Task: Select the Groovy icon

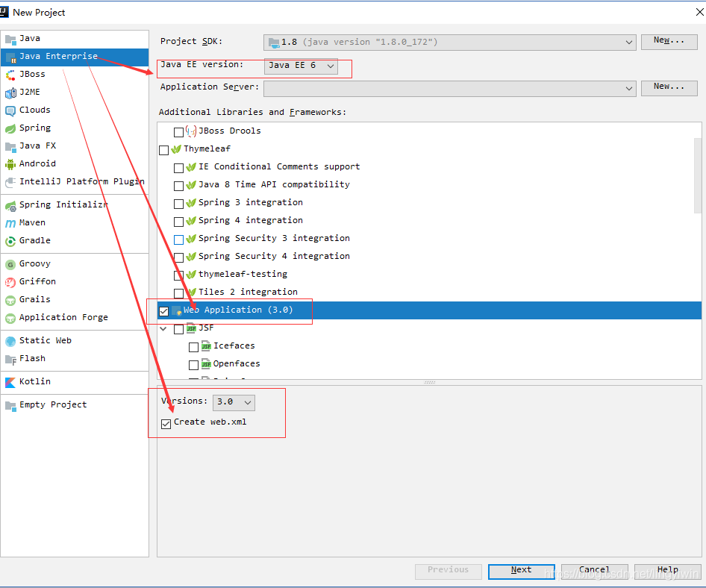Action: pyautogui.click(x=10, y=265)
